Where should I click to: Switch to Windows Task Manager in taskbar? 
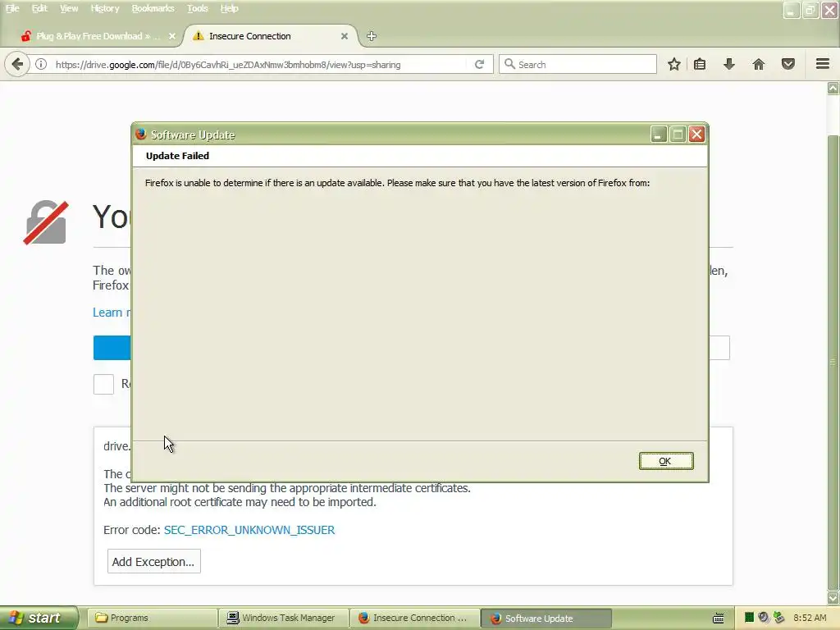284,618
